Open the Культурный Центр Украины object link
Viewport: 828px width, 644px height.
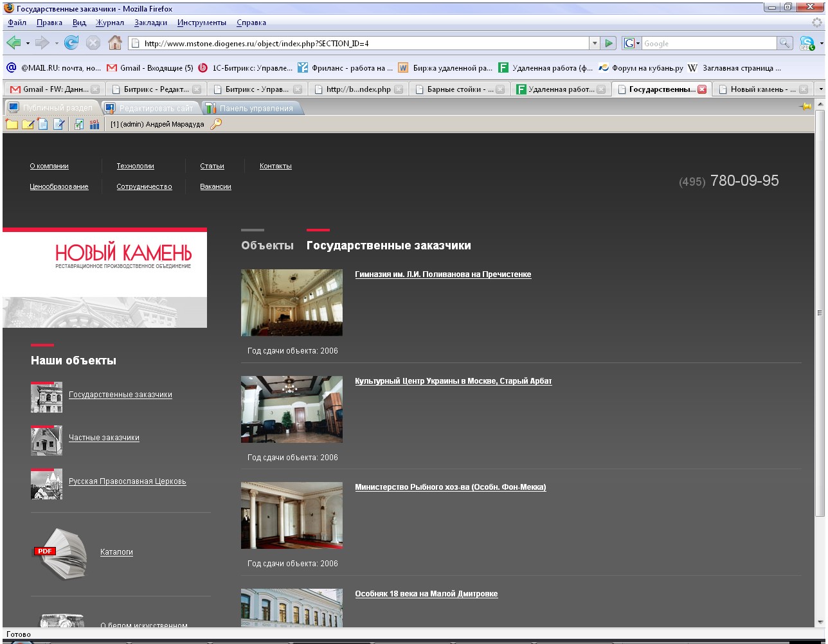(453, 381)
